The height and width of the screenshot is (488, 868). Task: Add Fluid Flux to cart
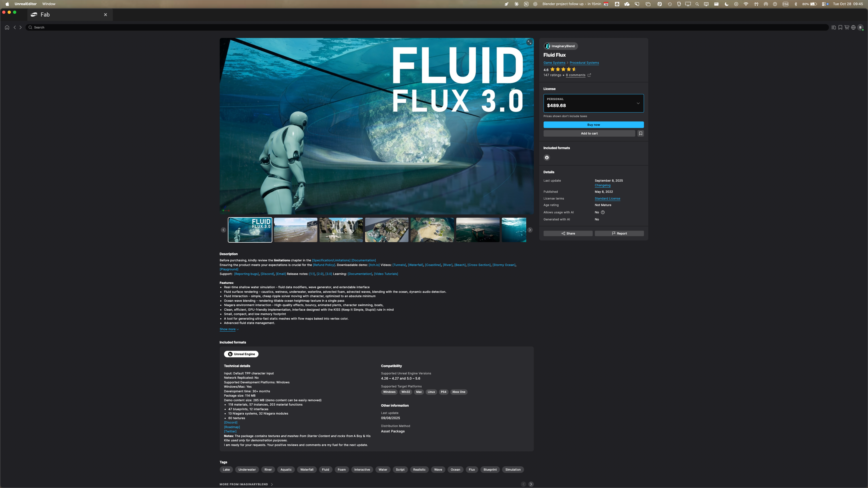point(589,133)
